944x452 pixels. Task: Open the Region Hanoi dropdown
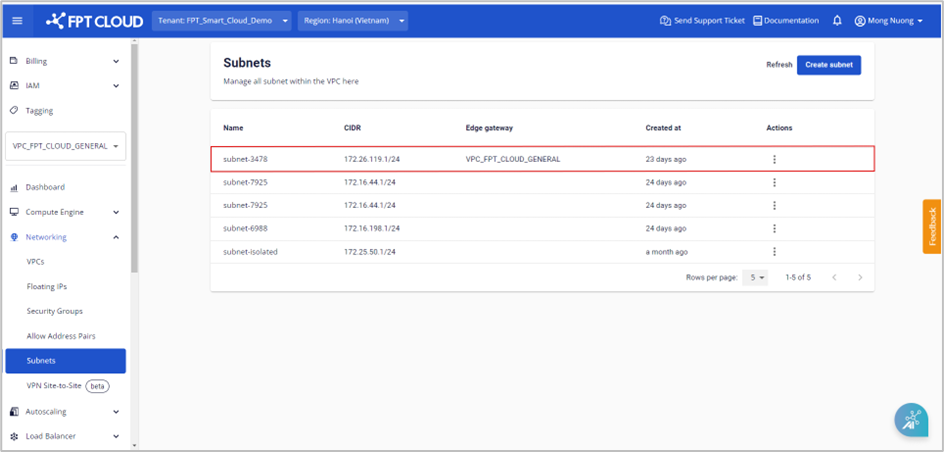[352, 20]
